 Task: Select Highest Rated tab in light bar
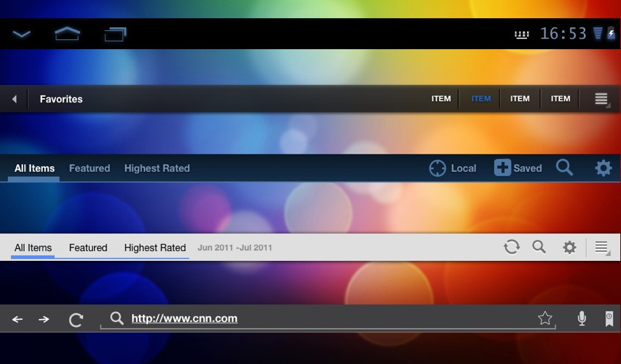[155, 248]
